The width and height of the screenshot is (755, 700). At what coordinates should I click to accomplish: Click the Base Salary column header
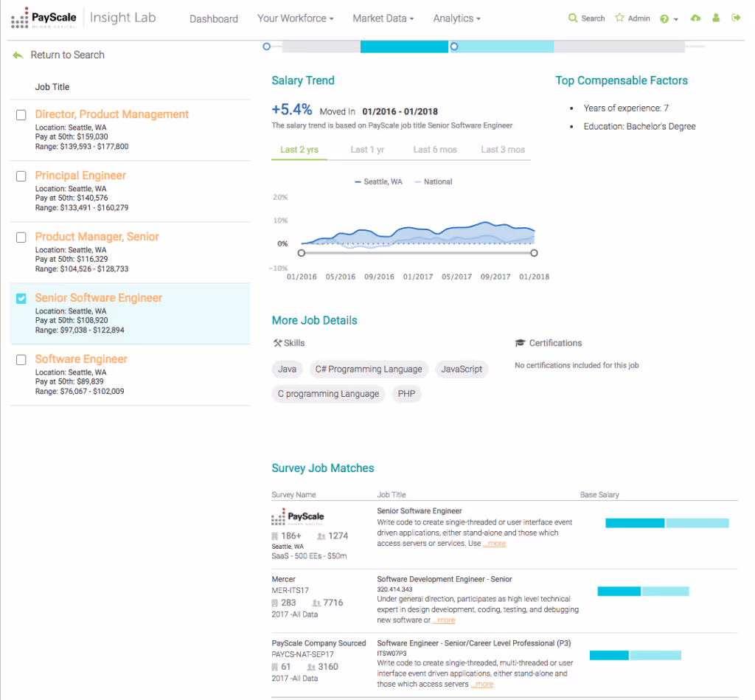coord(599,495)
